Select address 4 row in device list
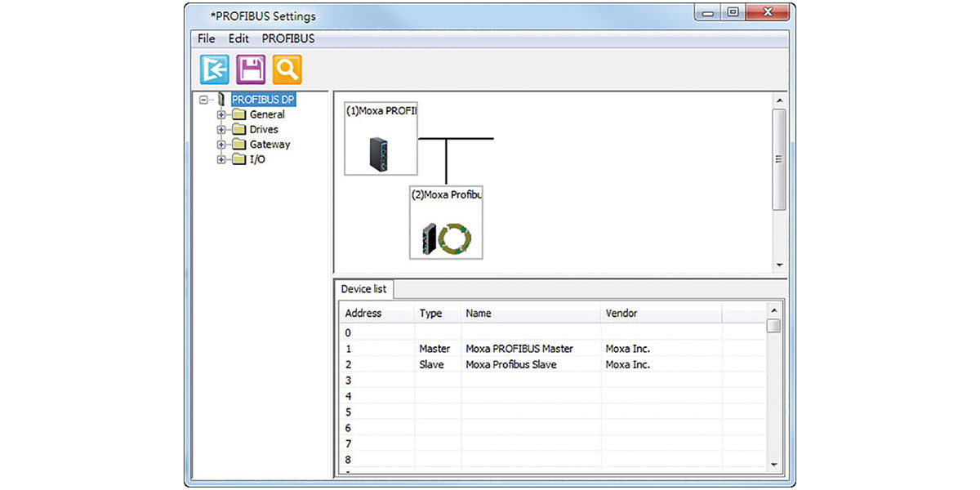Viewport: 980px width, 490px height. pos(553,396)
